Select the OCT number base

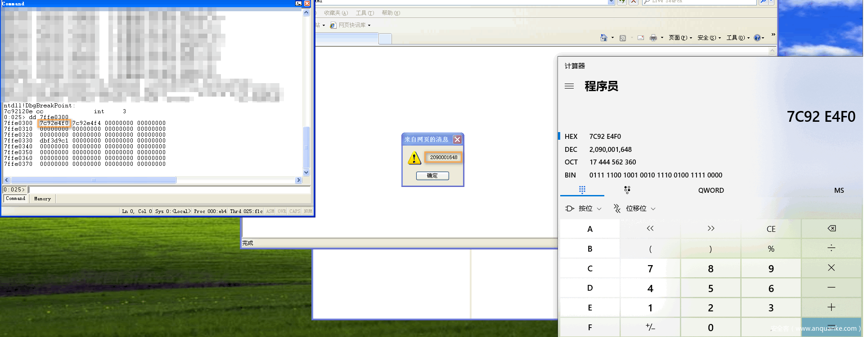click(x=571, y=162)
